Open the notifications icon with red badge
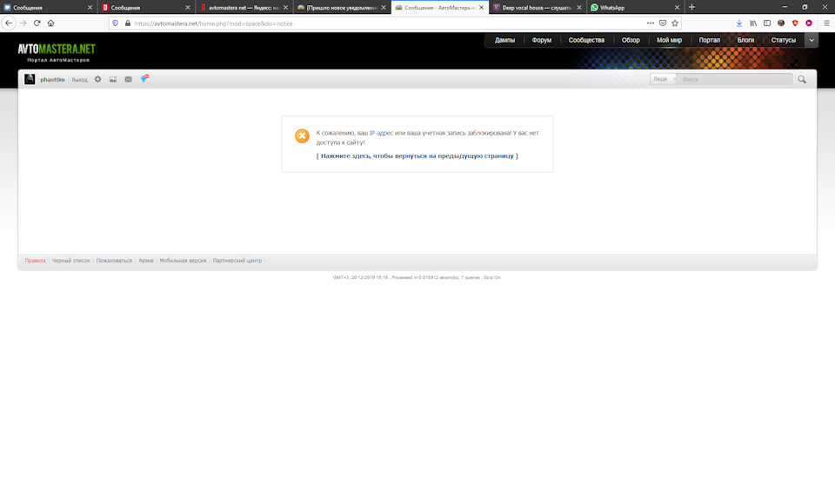Image resolution: width=835 pixels, height=504 pixels. coord(144,79)
